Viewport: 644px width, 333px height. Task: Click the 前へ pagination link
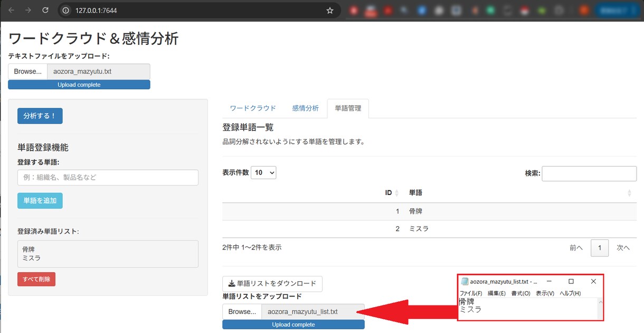(x=576, y=248)
